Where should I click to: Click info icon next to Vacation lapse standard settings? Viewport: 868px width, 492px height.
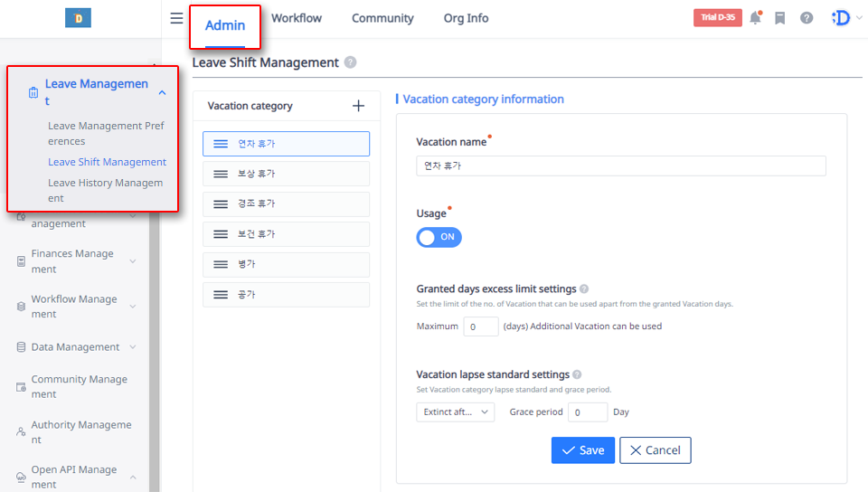(x=577, y=374)
